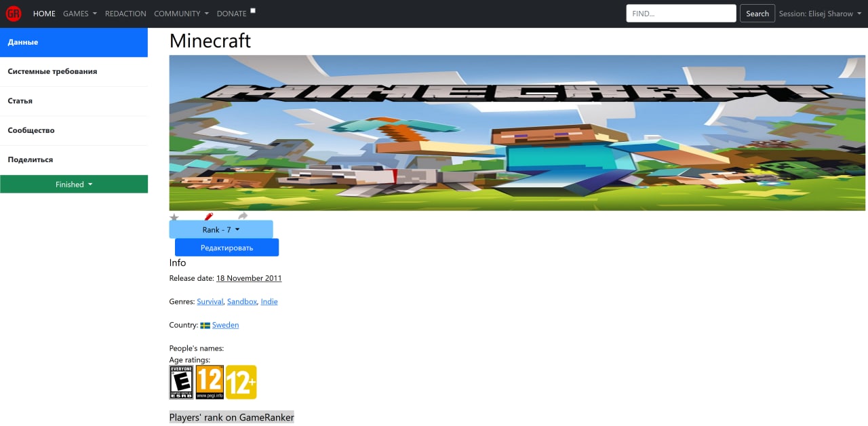The width and height of the screenshot is (868, 426).
Task: Click the yellow 12+ rating badge
Action: [241, 382]
